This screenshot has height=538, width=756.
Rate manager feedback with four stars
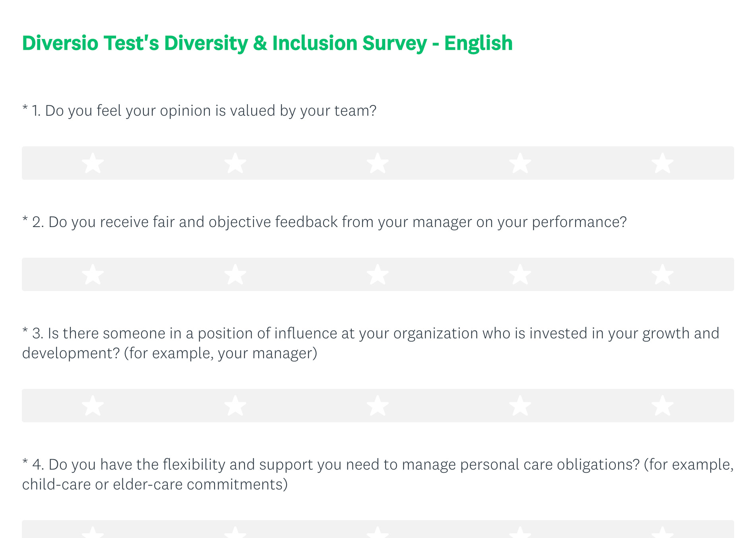click(520, 274)
